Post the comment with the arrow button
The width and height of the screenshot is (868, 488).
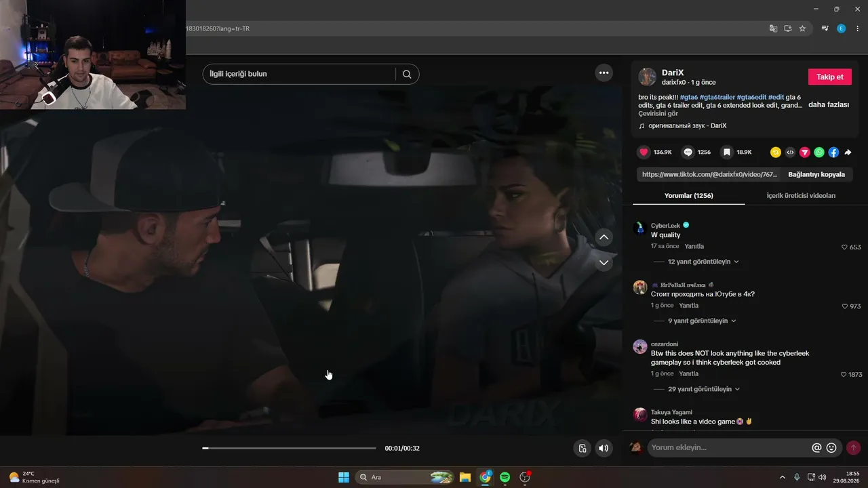click(853, 447)
